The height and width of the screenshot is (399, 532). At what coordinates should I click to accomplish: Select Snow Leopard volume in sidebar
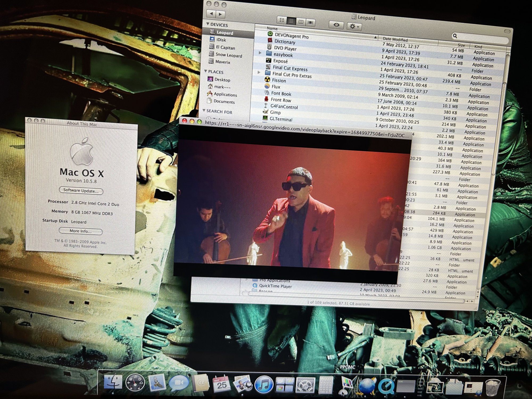[228, 55]
